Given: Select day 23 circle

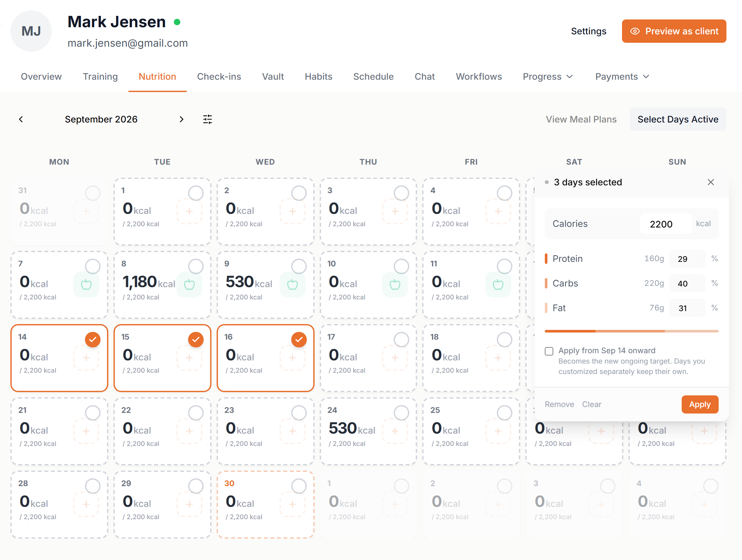Looking at the screenshot, I should 299,413.
